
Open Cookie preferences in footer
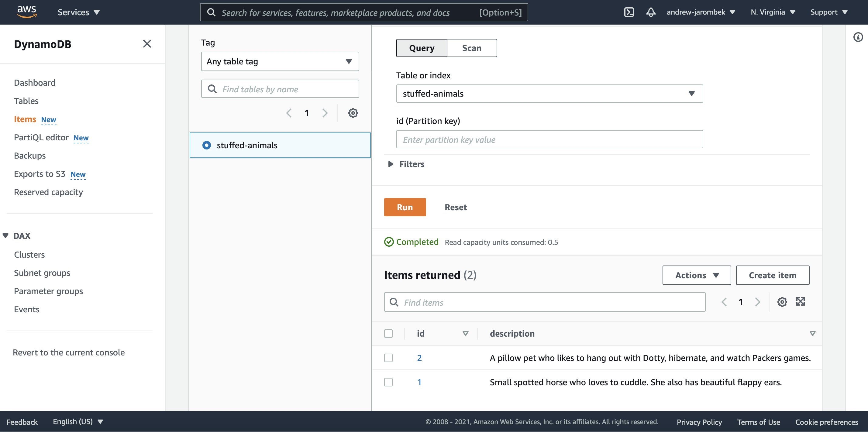(x=827, y=422)
